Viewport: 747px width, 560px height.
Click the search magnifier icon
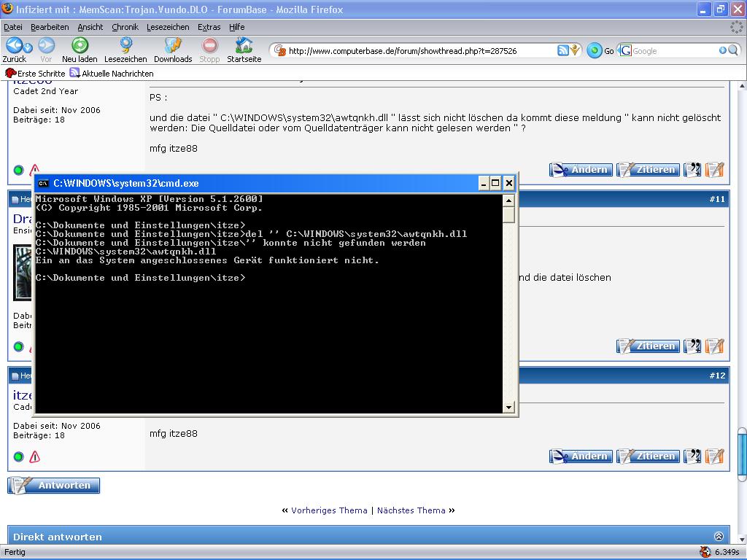coord(733,50)
